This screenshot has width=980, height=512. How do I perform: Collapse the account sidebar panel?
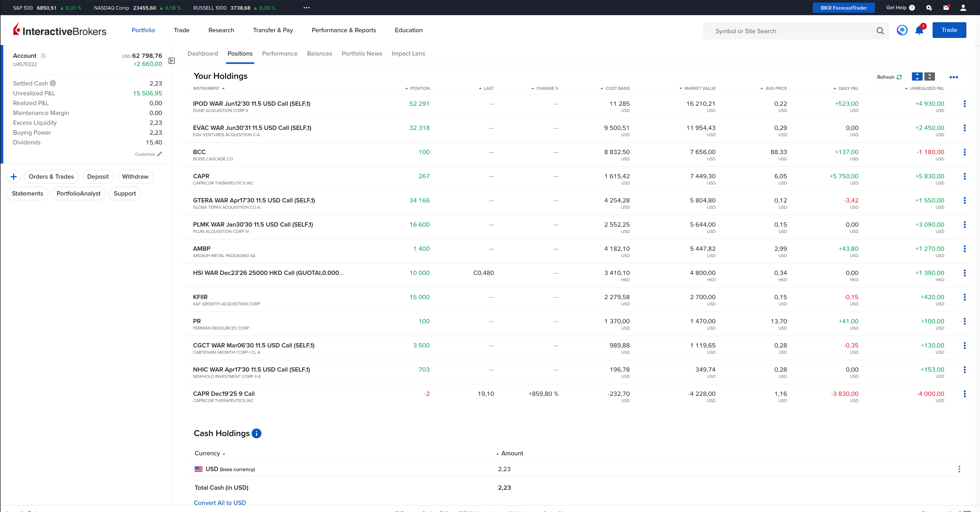(172, 61)
